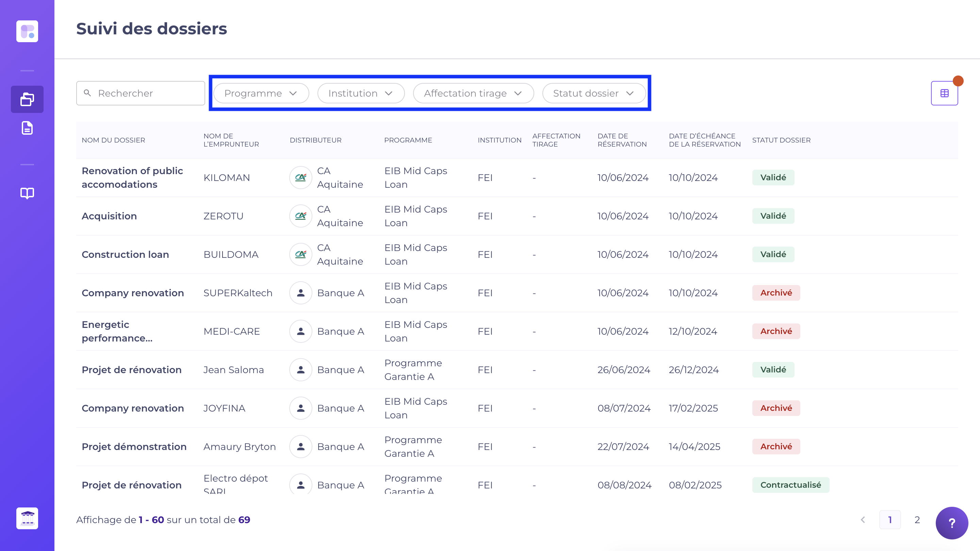Open the Projet démonstration dossier

tap(134, 447)
